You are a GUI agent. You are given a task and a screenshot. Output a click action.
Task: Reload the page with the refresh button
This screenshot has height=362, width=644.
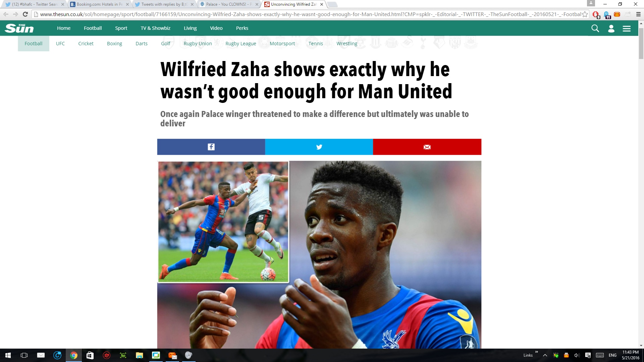(25, 14)
